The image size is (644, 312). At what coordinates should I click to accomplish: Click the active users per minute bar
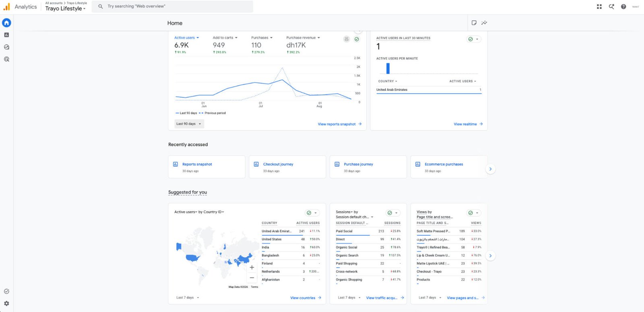pos(388,68)
